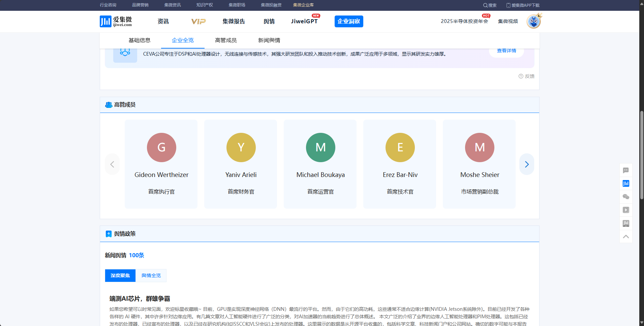This screenshot has height=326, width=644.
Task: Select the 深度聚焦 tab
Action: point(120,275)
